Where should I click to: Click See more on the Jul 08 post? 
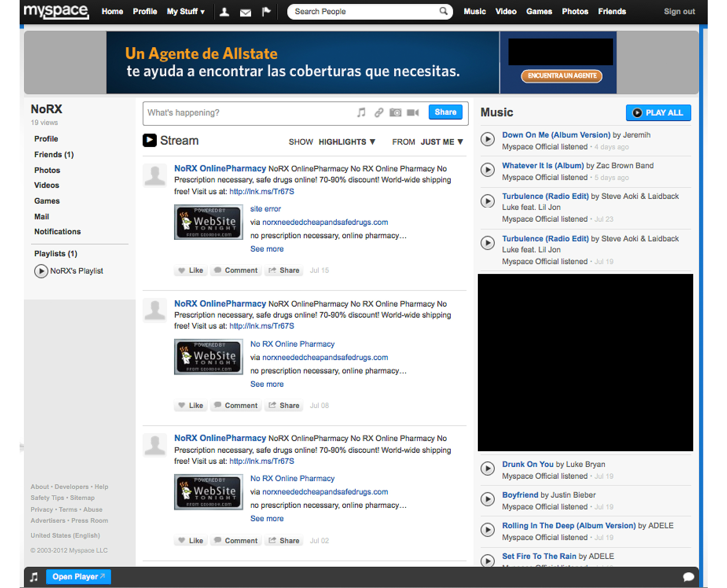(x=267, y=384)
